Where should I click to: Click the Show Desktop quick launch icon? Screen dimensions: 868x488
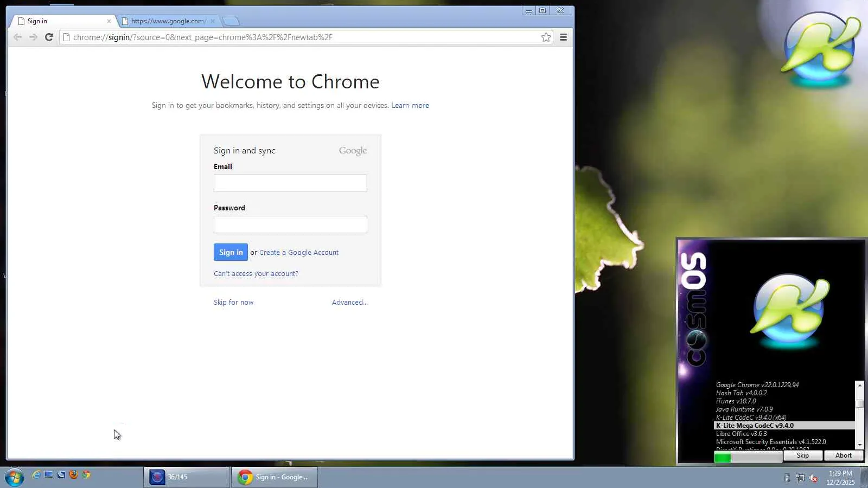tap(48, 475)
